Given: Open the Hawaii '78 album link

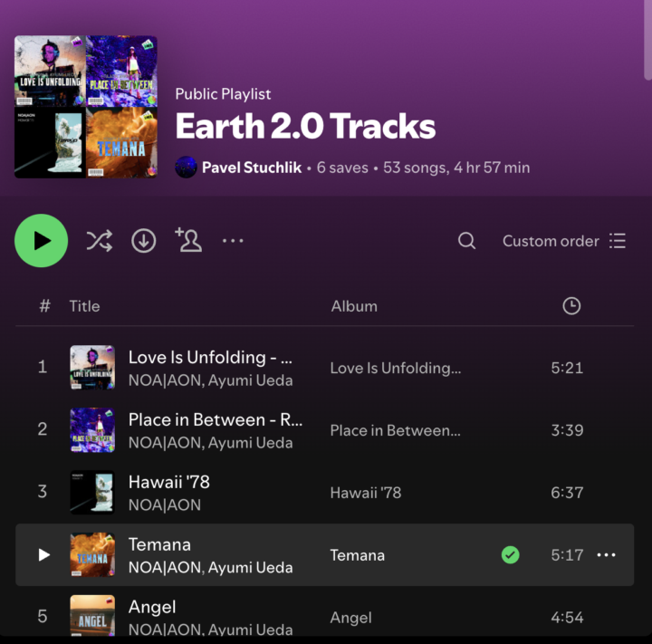Looking at the screenshot, I should click(x=365, y=493).
